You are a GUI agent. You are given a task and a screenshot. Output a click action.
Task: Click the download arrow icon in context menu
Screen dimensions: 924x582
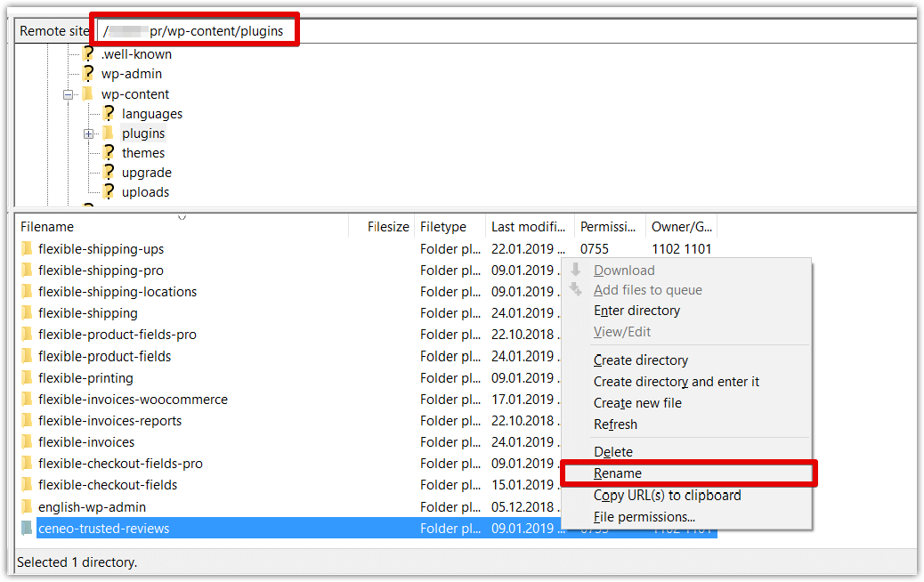point(576,270)
